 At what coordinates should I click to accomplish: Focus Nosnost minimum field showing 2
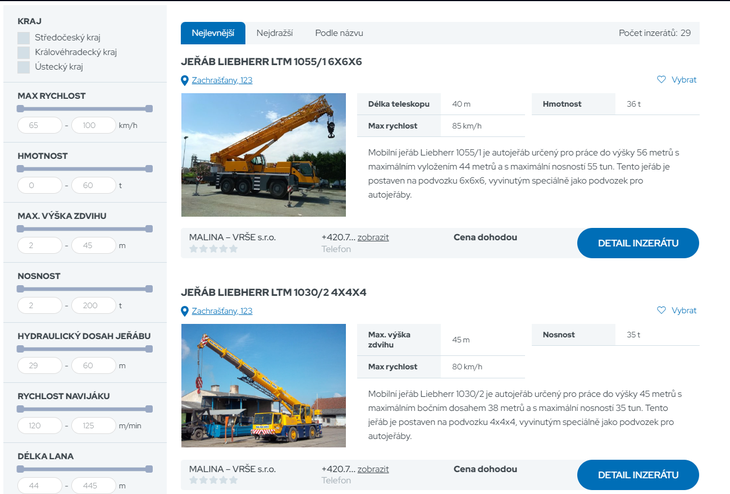tap(40, 305)
